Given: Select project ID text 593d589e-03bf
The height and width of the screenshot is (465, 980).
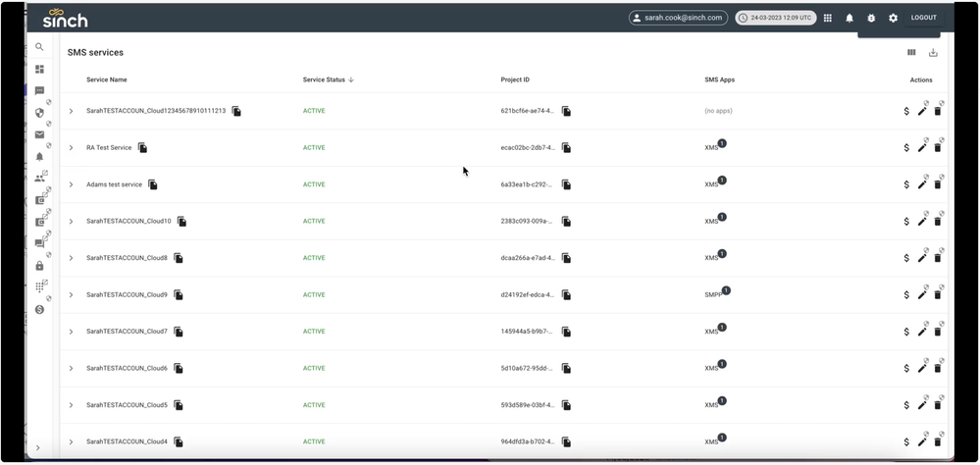Looking at the screenshot, I should (527, 405).
